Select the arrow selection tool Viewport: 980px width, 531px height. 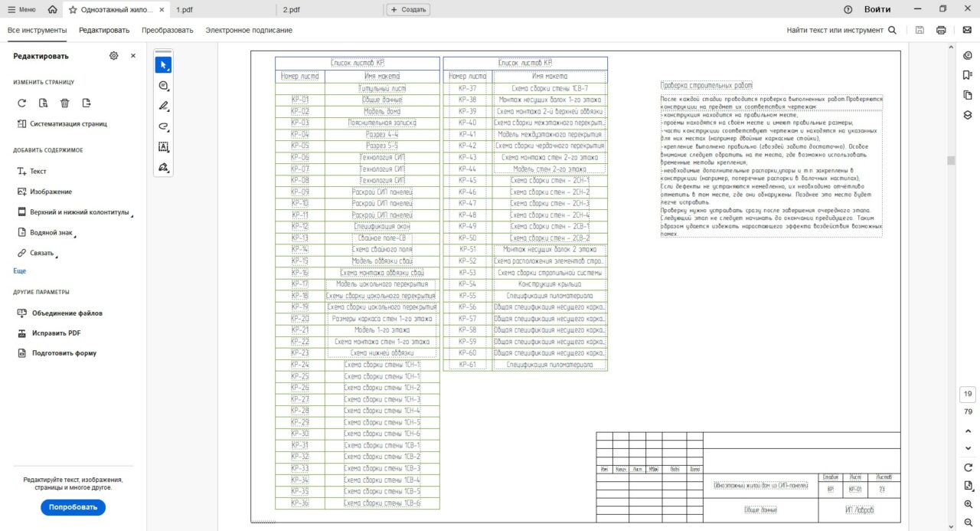tap(164, 65)
